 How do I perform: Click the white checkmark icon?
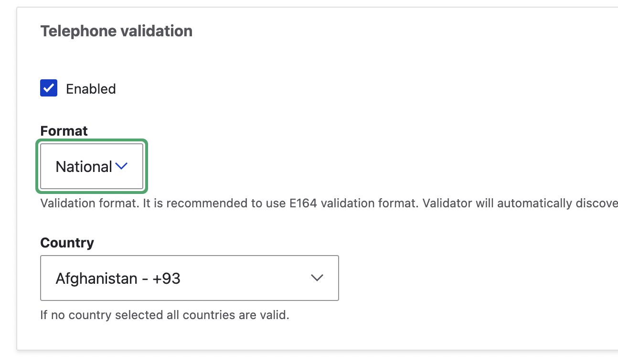pyautogui.click(x=49, y=88)
